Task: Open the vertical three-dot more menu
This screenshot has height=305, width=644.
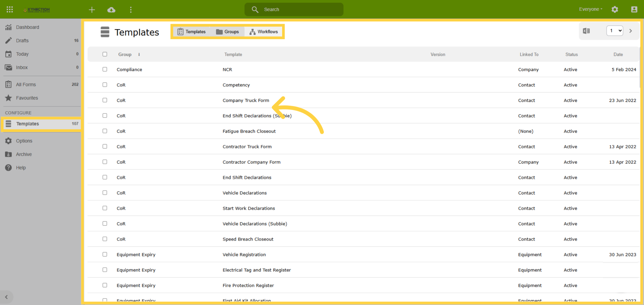Action: (131, 10)
